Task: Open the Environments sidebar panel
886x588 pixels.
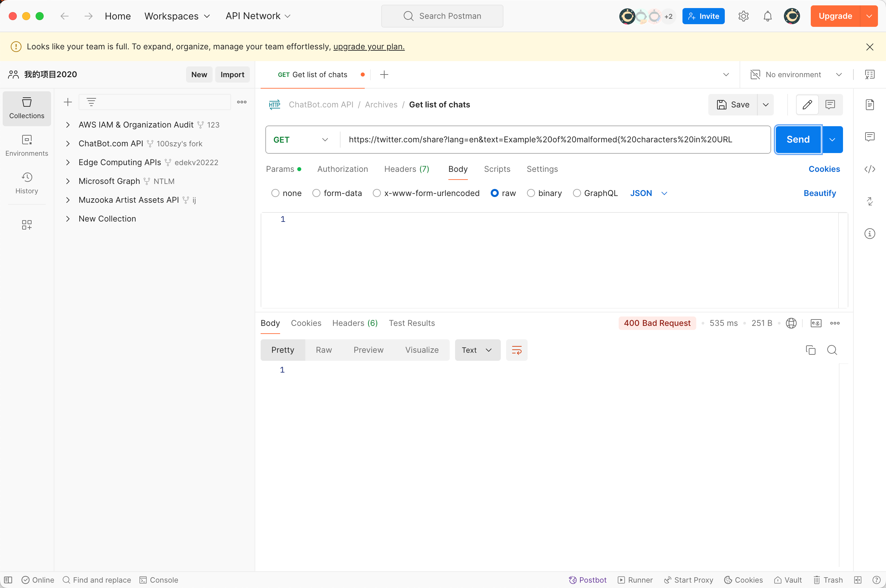Action: tap(27, 146)
